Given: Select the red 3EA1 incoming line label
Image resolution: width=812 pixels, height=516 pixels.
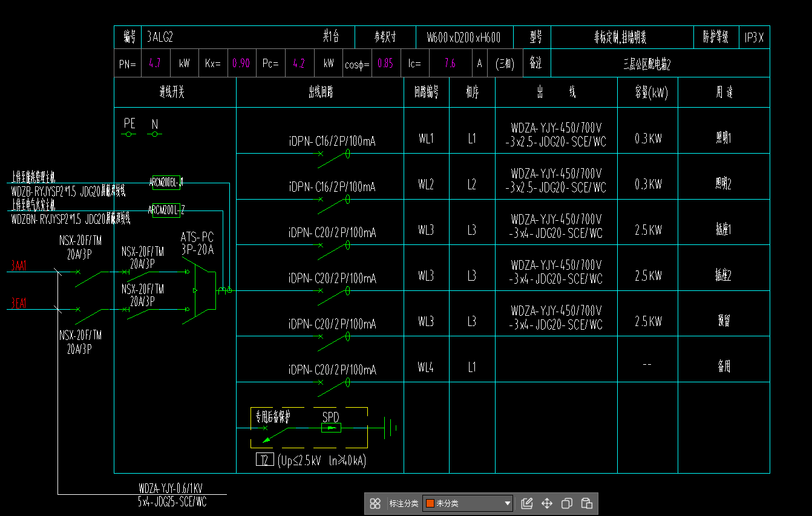Looking at the screenshot, I should point(19,303).
